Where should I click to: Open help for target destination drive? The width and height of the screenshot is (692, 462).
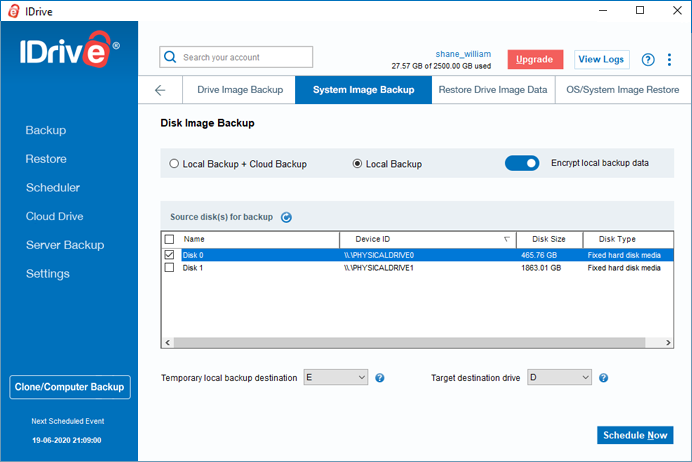click(x=603, y=378)
